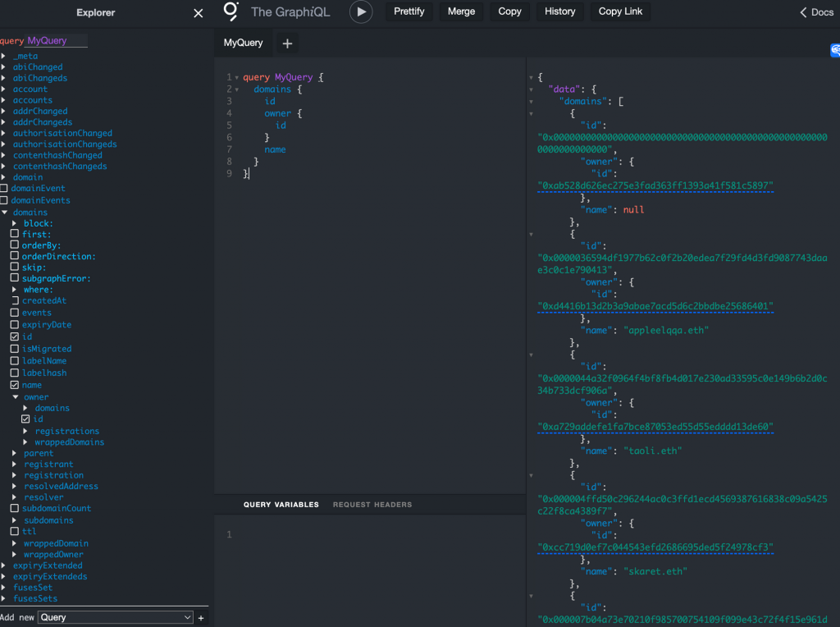This screenshot has width=840, height=627.
Task: Check the ttl field
Action: [x=15, y=531]
